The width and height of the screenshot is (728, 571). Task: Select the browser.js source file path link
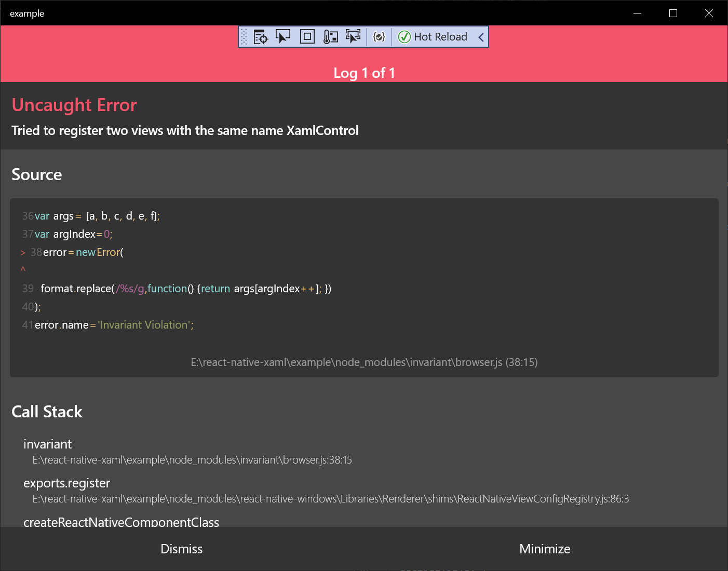[x=364, y=362]
